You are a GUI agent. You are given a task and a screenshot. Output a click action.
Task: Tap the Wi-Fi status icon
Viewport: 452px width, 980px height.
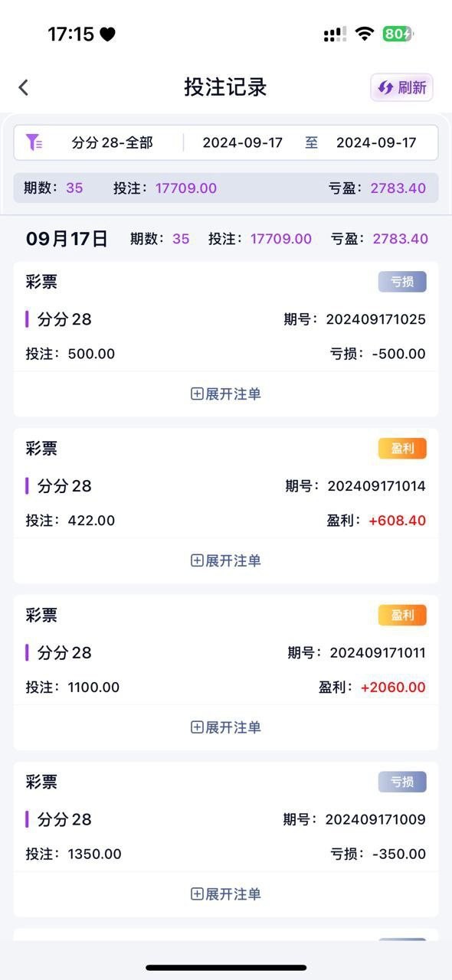point(365,34)
